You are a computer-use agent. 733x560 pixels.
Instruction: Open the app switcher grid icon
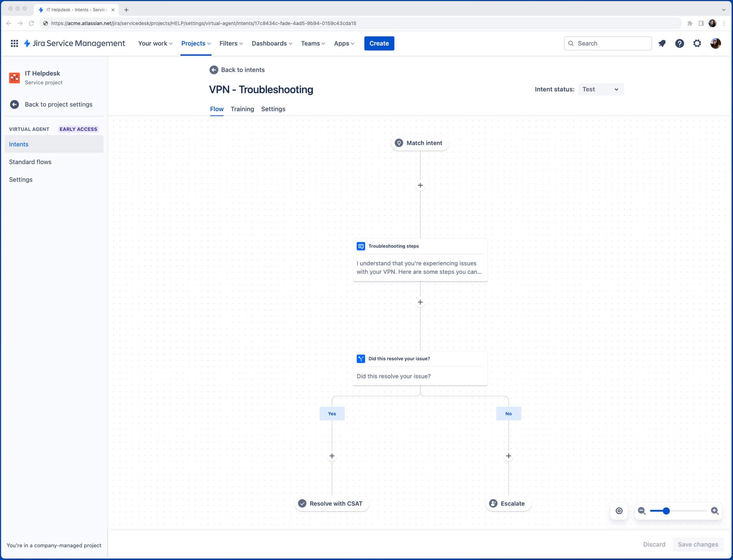(x=14, y=43)
